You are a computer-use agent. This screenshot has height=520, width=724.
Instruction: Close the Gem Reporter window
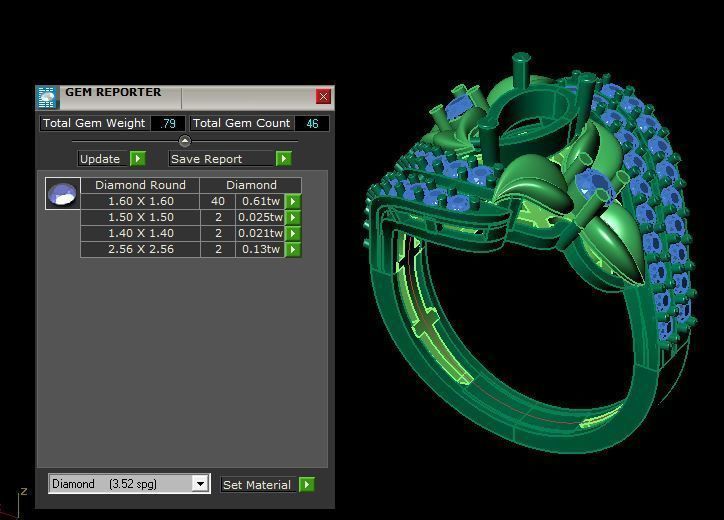[323, 97]
